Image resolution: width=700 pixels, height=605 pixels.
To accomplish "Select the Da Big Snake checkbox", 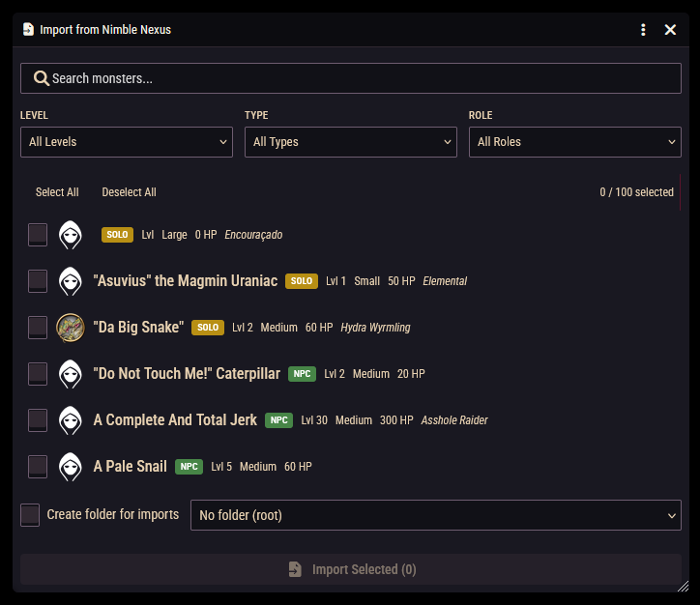I will pos(38,328).
